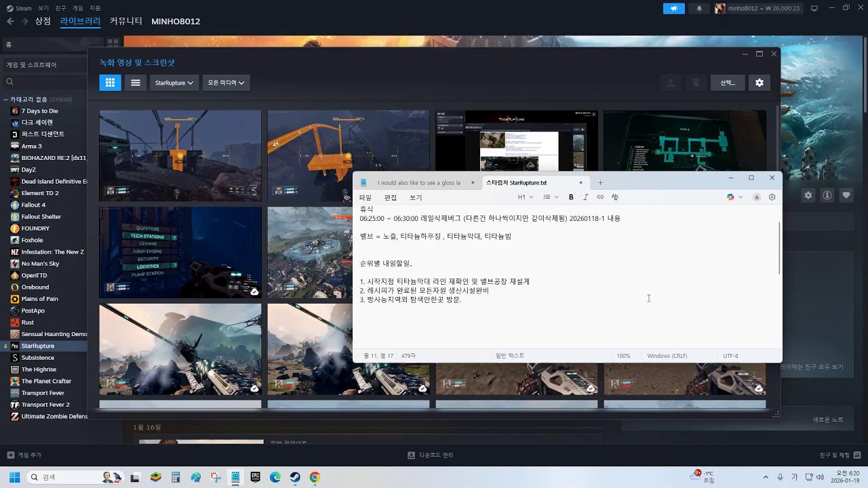Open Epic Games Launcher from taskbar

[x=255, y=477]
